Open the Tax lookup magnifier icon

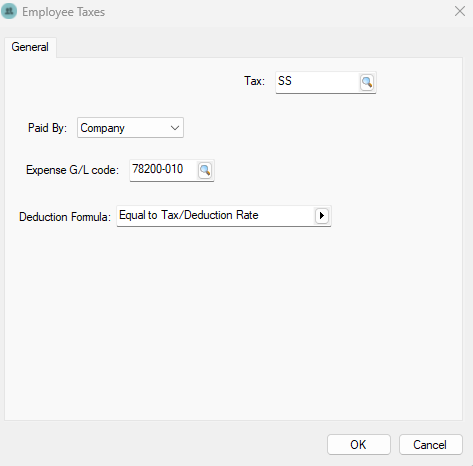tap(367, 82)
